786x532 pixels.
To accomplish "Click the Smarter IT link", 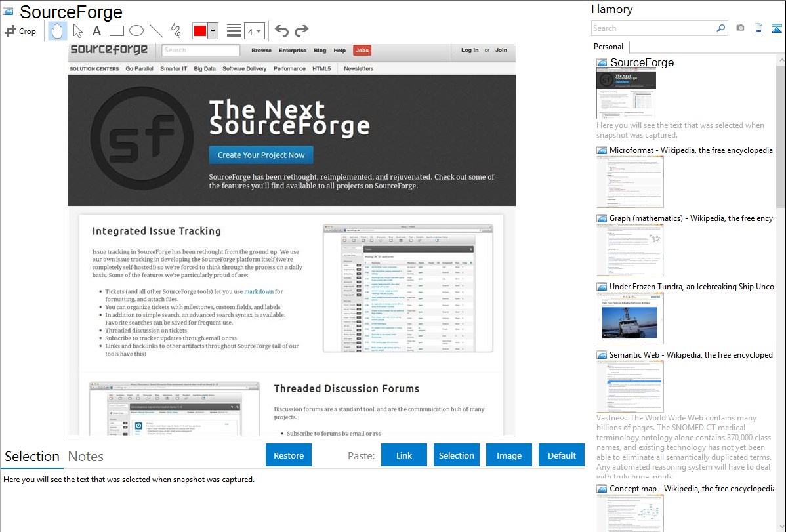I will 173,69.
